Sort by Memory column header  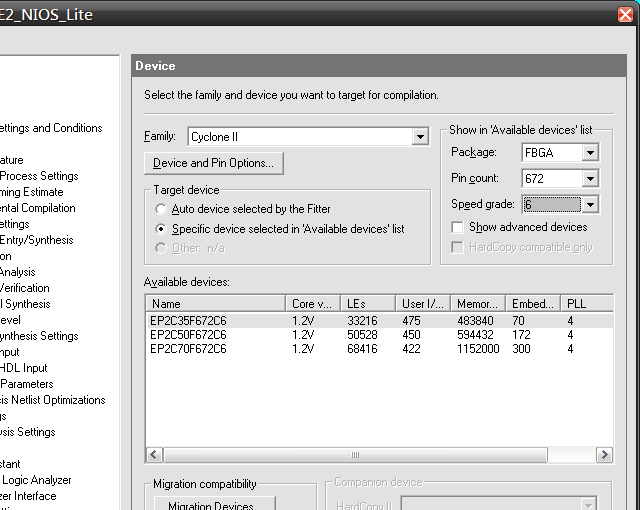(478, 304)
